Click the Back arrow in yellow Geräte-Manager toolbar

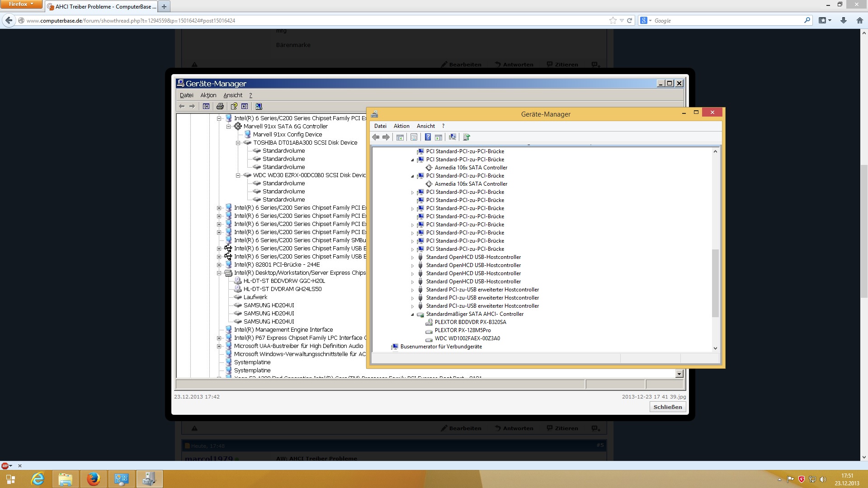tap(376, 137)
